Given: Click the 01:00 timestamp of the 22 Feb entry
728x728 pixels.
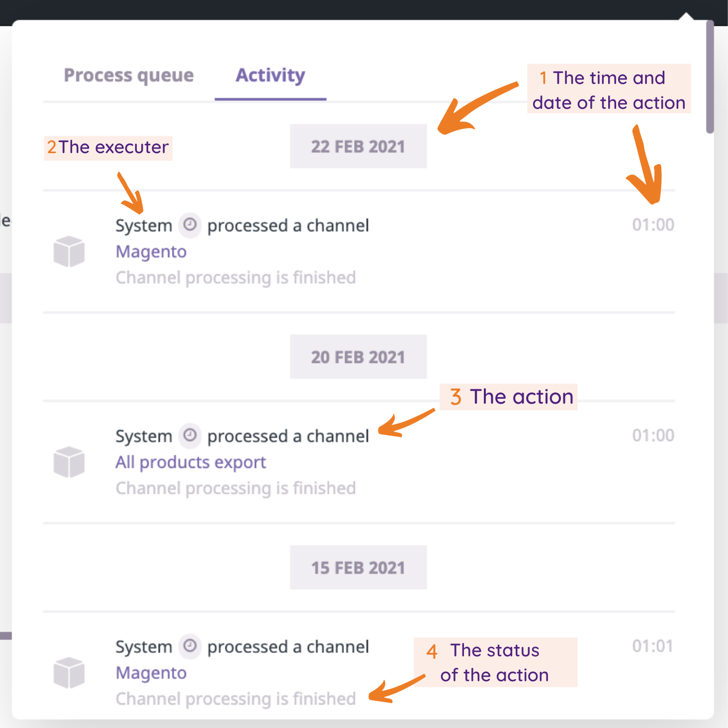Looking at the screenshot, I should [653, 225].
